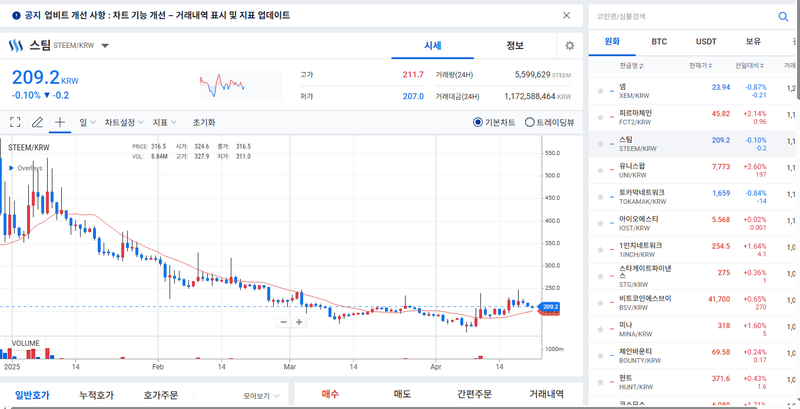Open the 누적호가 tab
Viewport: 800px width, 409px height.
point(96,395)
